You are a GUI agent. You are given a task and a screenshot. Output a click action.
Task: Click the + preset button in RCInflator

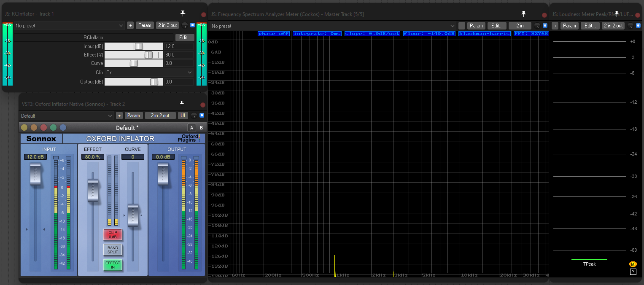130,25
